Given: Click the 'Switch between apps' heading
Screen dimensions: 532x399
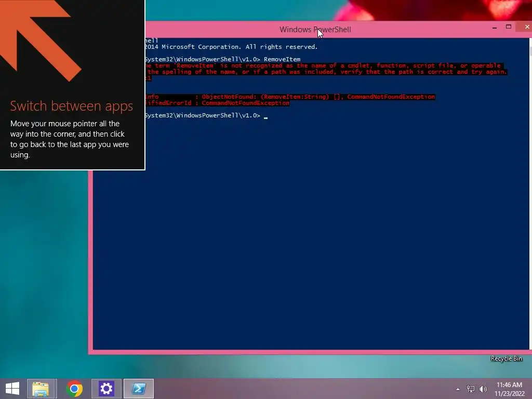Looking at the screenshot, I should click(x=71, y=106).
